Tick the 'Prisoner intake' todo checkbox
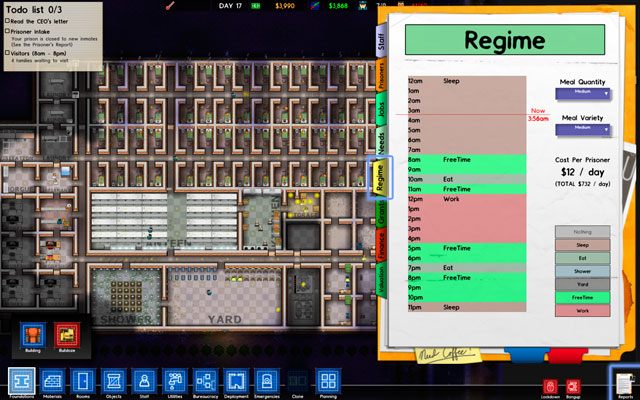Viewport: 640px width, 400px height. 7,31
